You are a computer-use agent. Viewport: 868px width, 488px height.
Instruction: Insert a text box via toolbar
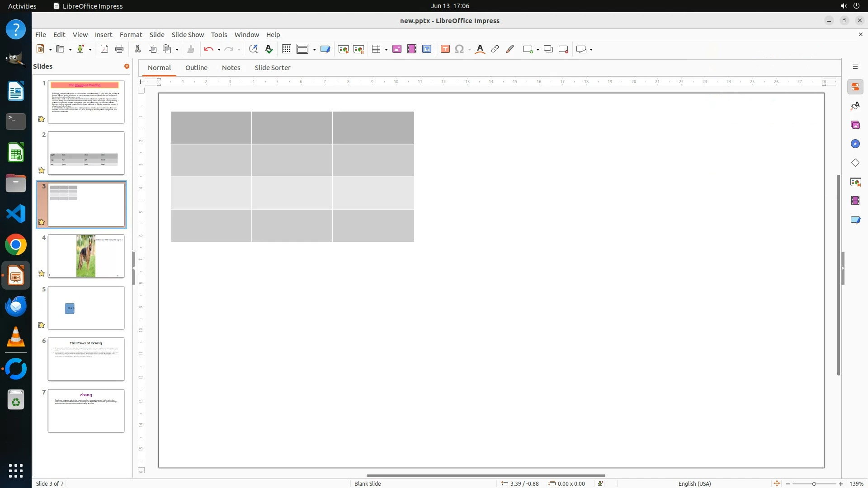click(x=445, y=49)
